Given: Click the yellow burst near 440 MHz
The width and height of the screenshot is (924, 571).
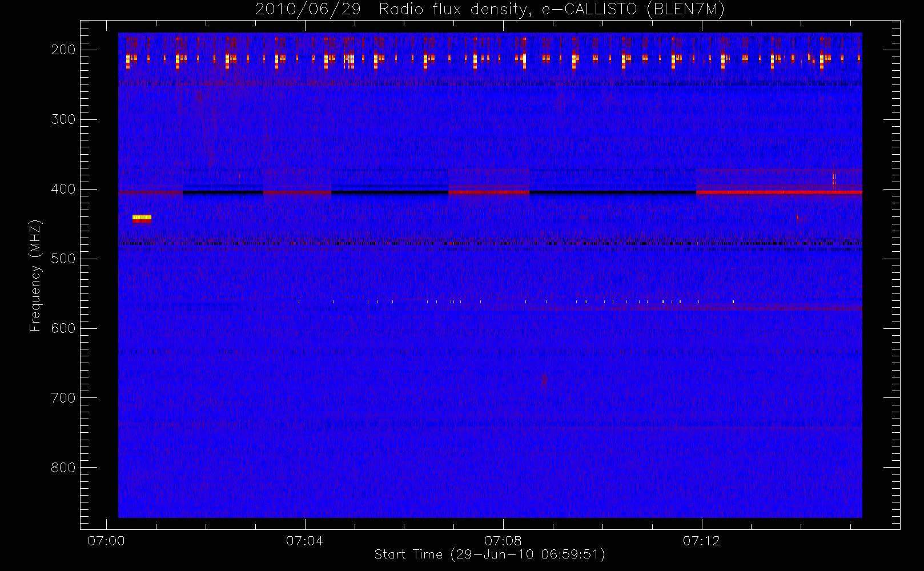Looking at the screenshot, I should (142, 218).
